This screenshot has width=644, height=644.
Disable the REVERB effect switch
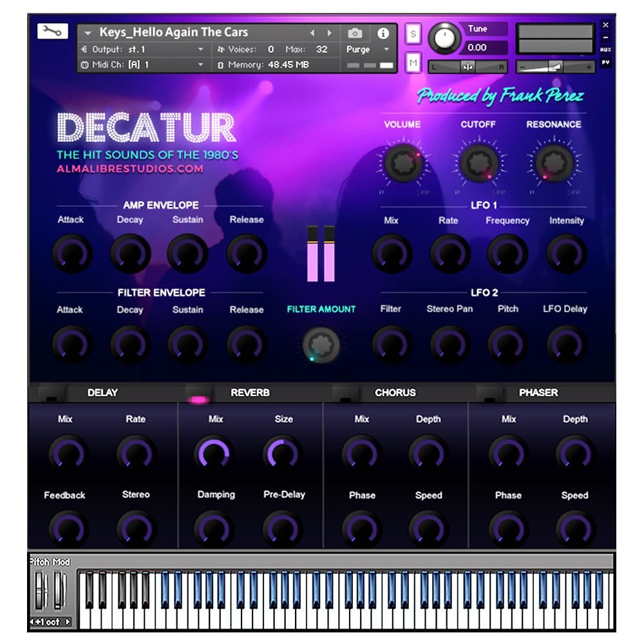(x=199, y=393)
